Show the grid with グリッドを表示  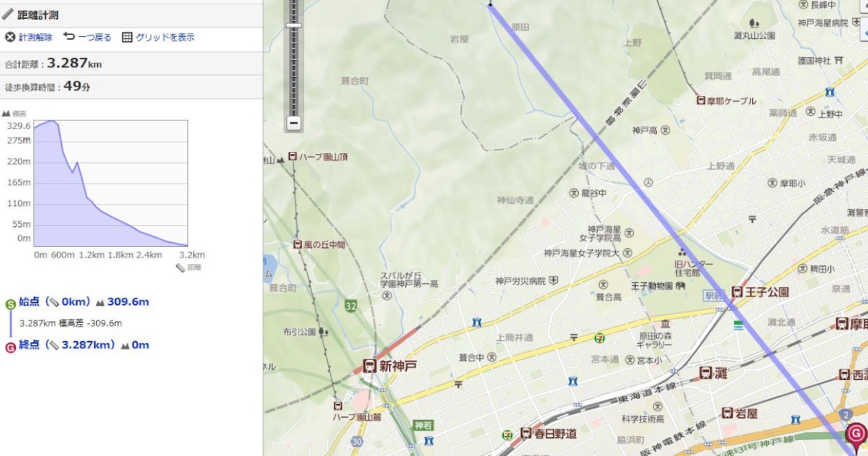coord(158,37)
